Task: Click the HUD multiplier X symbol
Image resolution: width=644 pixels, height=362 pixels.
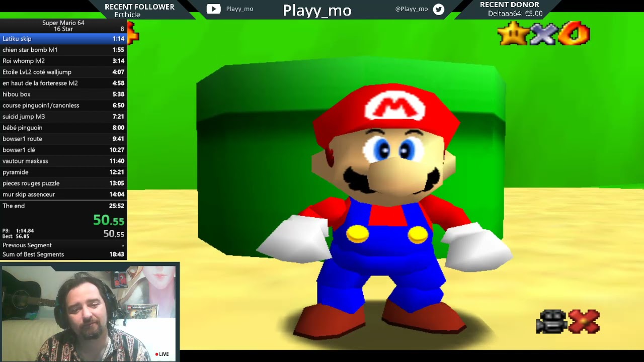Action: coord(544,34)
